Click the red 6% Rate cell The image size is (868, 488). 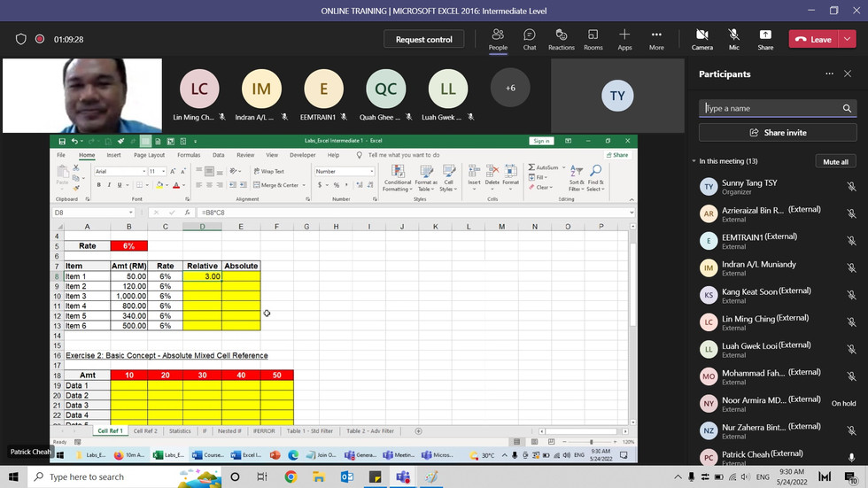coord(129,245)
